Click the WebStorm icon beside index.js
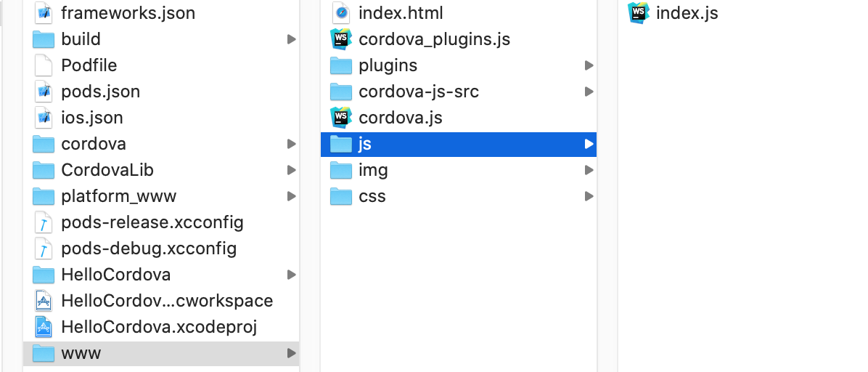Image resolution: width=868 pixels, height=372 pixels. pyautogui.click(x=639, y=13)
